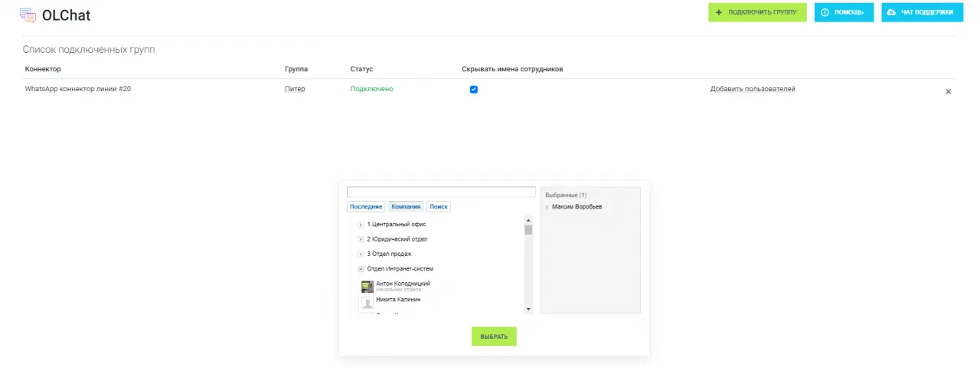Image resolution: width=980 pixels, height=368 pixels.
Task: Expand '2 Юридический отдел' department
Action: point(361,239)
